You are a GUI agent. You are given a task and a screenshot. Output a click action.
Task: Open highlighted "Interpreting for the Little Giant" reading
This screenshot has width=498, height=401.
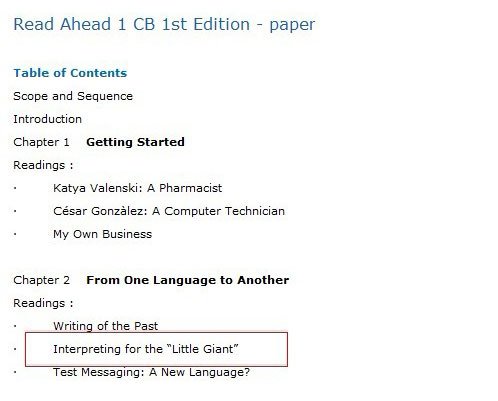coord(146,349)
